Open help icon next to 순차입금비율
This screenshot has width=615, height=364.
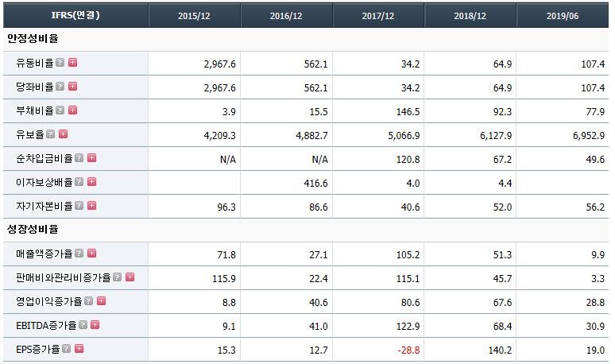[x=79, y=157]
